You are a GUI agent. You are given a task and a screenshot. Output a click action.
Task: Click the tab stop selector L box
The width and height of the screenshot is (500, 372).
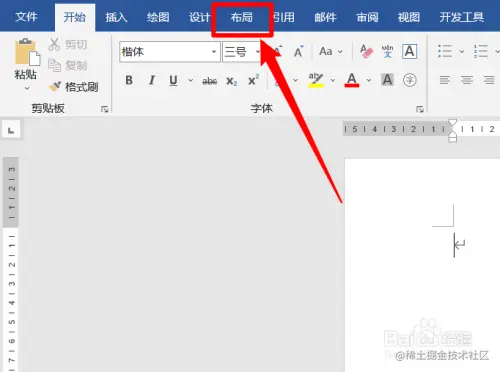pyautogui.click(x=11, y=129)
